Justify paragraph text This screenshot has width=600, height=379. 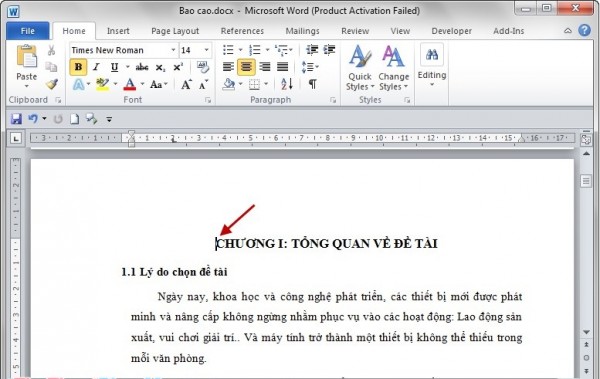pos(282,67)
